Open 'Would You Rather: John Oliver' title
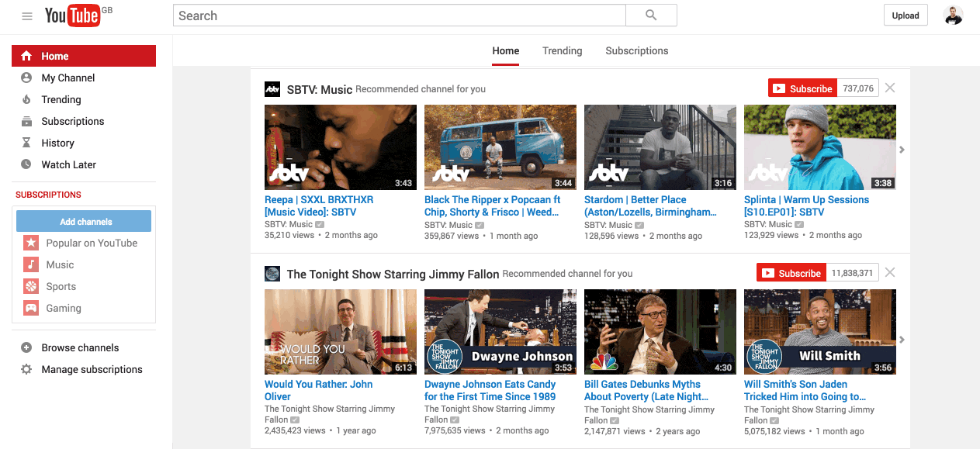Viewport: 980px width, 449px height. [x=319, y=390]
